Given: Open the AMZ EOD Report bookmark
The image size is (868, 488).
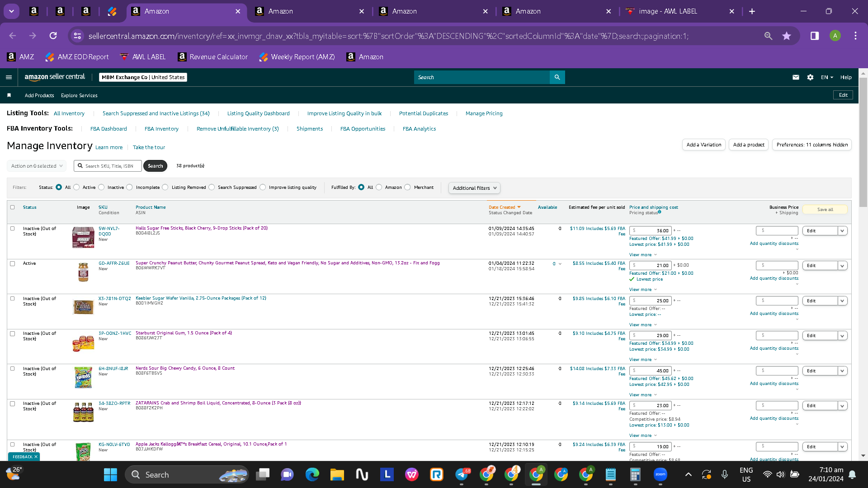Looking at the screenshot, I should [77, 57].
